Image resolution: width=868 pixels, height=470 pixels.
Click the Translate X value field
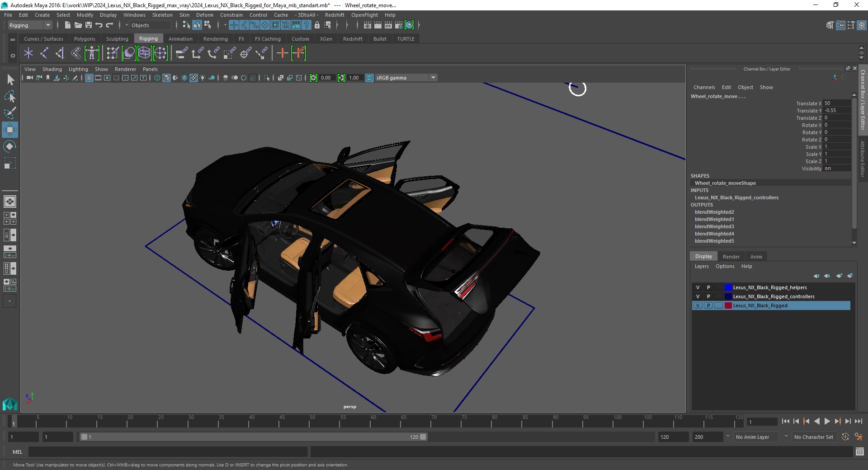click(837, 103)
